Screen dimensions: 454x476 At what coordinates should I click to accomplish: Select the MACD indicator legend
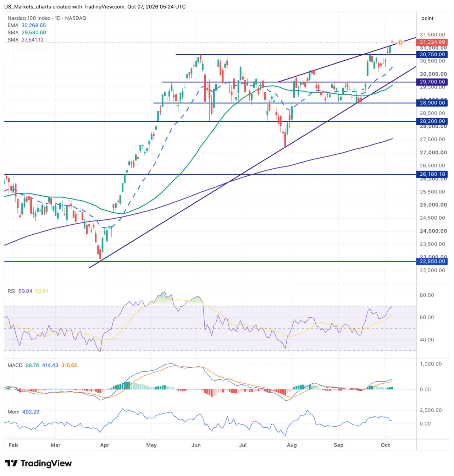click(x=43, y=365)
